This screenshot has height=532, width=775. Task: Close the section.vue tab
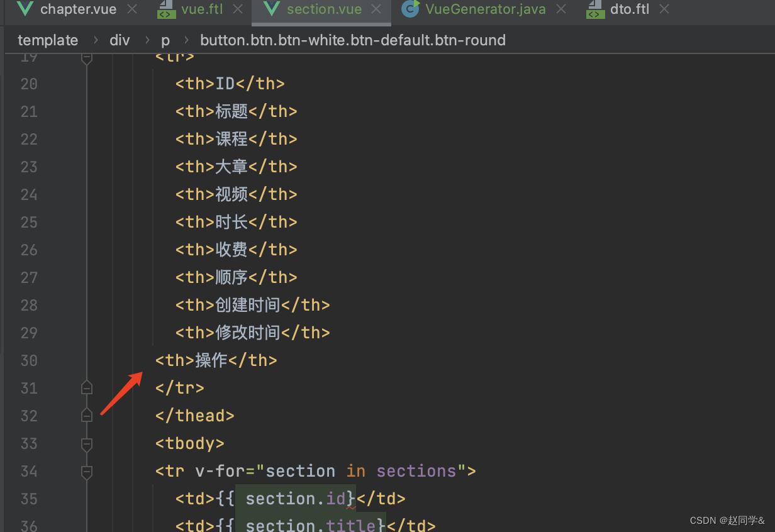pyautogui.click(x=376, y=9)
